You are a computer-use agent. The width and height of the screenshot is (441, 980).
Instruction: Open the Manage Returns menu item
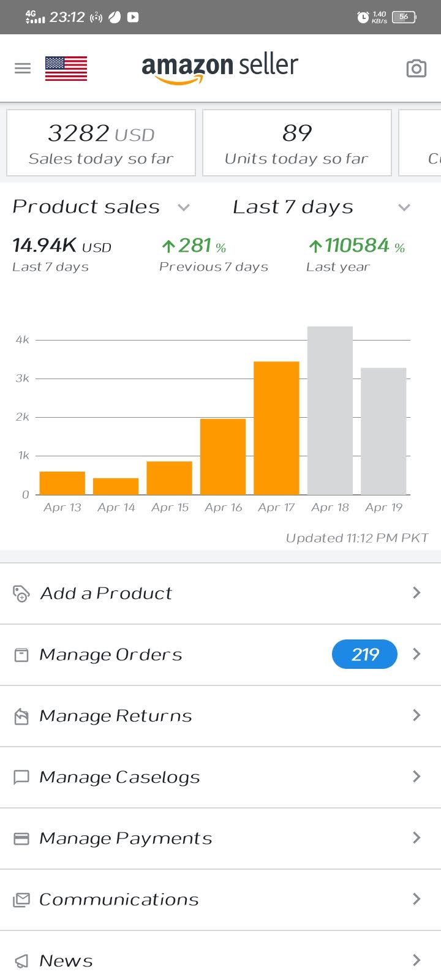point(221,716)
